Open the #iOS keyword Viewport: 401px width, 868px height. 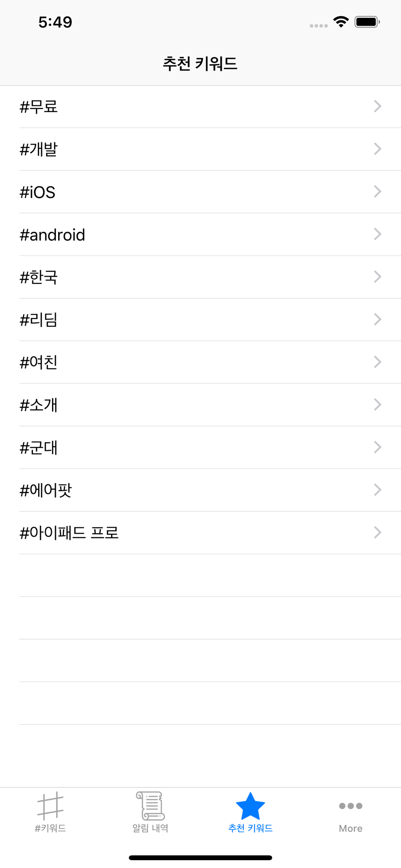tap(200, 192)
